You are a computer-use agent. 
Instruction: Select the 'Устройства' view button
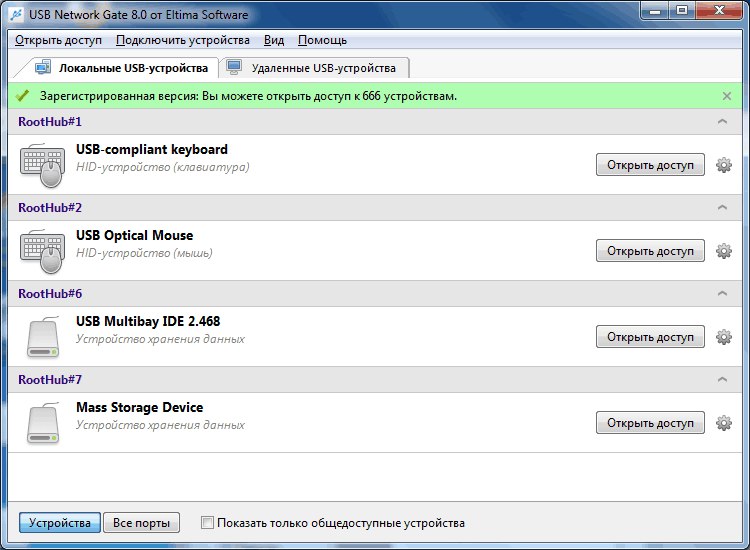point(60,523)
